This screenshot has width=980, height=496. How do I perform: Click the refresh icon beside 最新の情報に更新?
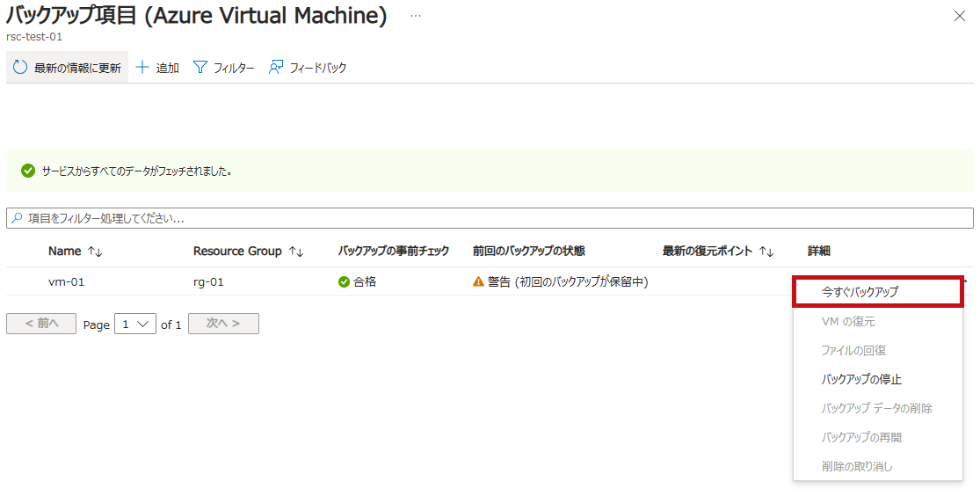(x=20, y=67)
